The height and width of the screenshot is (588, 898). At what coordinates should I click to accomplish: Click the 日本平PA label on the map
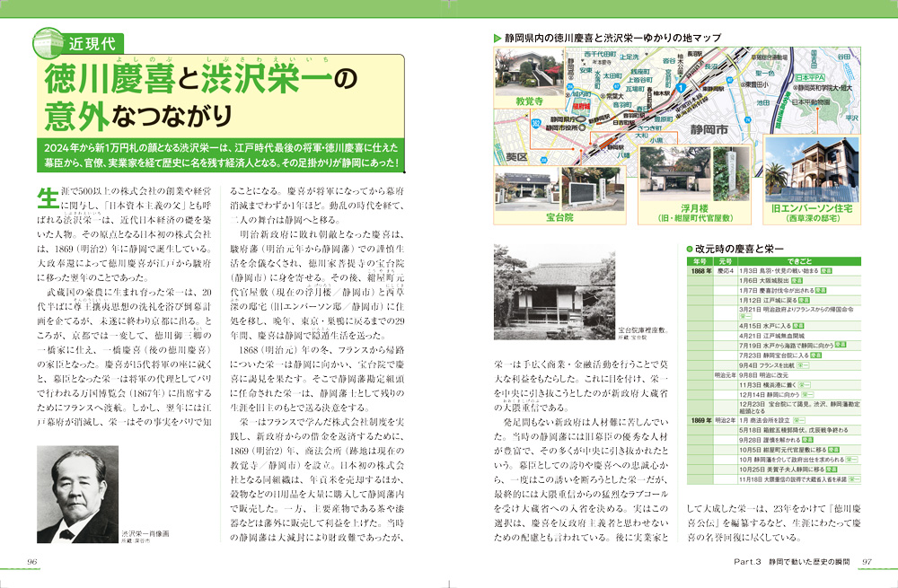[x=810, y=77]
